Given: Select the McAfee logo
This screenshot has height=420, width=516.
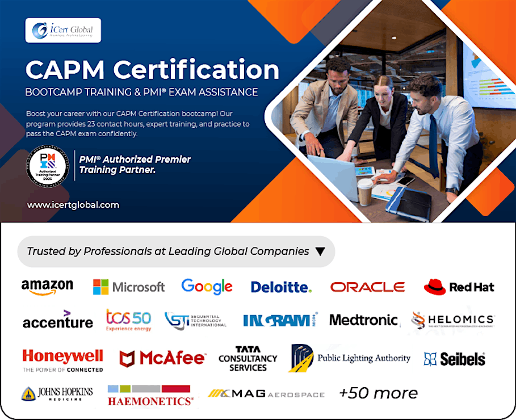Looking at the screenshot, I should (161, 358).
